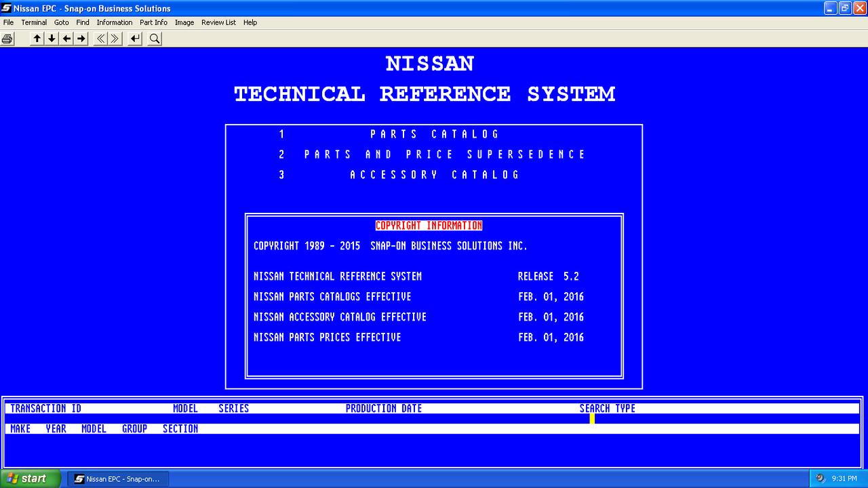Click the Group label in bottom row
Image resolution: width=868 pixels, height=488 pixels.
135,429
